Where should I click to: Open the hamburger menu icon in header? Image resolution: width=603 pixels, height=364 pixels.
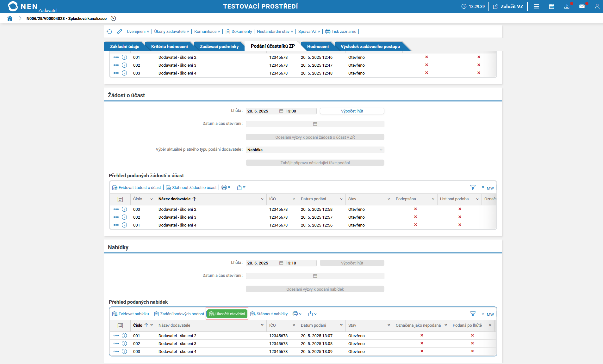pos(537,6)
